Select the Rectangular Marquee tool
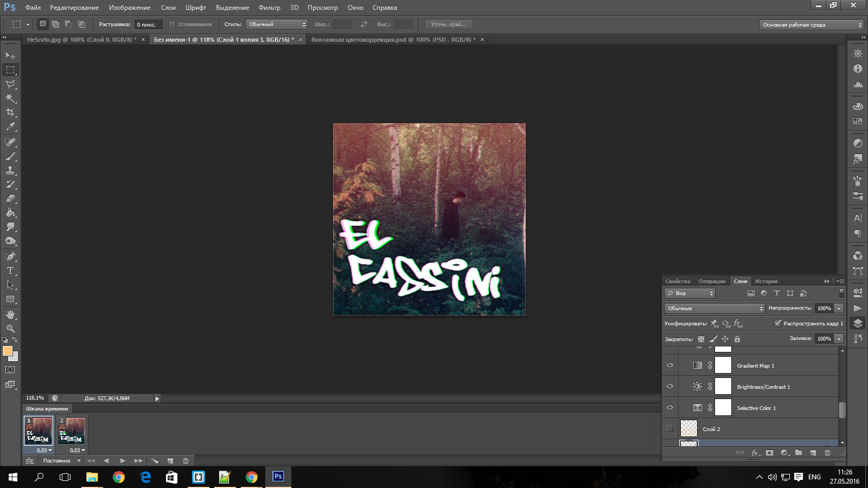 [x=10, y=70]
